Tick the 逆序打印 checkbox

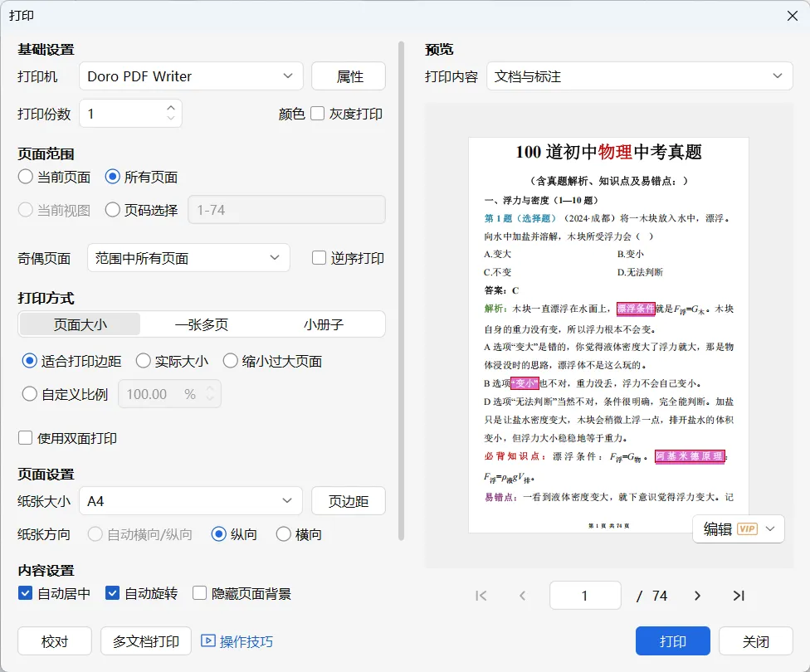coord(319,258)
